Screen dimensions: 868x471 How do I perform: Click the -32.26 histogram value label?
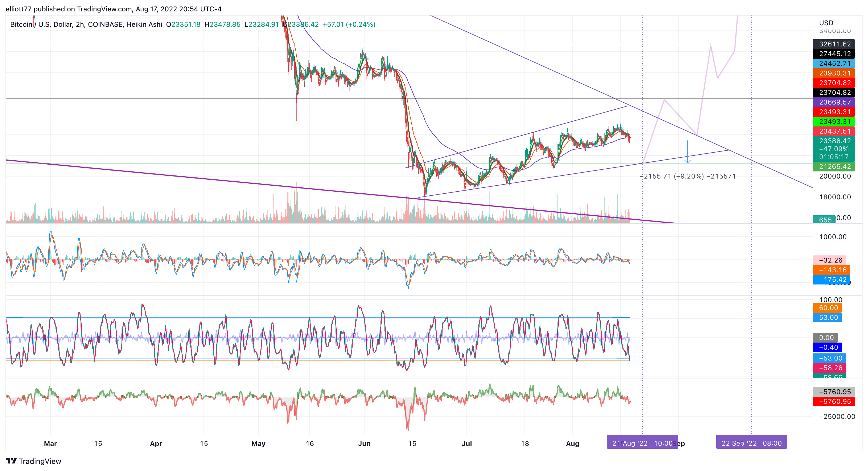[x=830, y=260]
